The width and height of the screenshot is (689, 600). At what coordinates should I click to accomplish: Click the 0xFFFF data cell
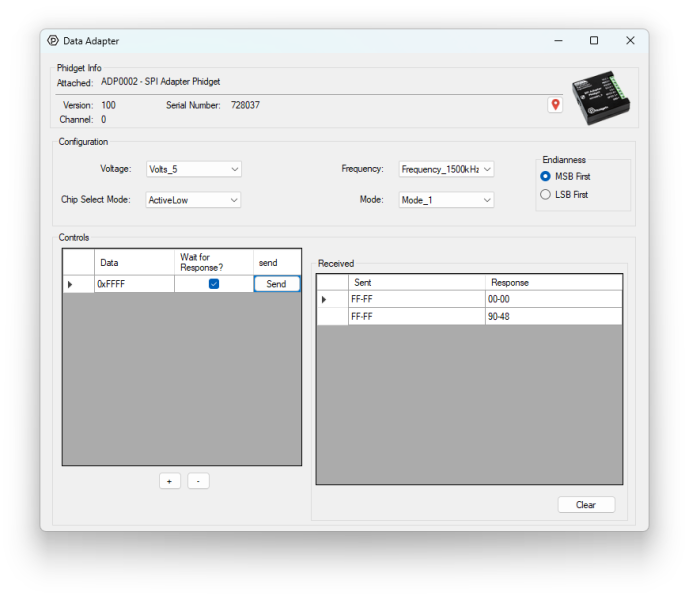[x=134, y=284]
